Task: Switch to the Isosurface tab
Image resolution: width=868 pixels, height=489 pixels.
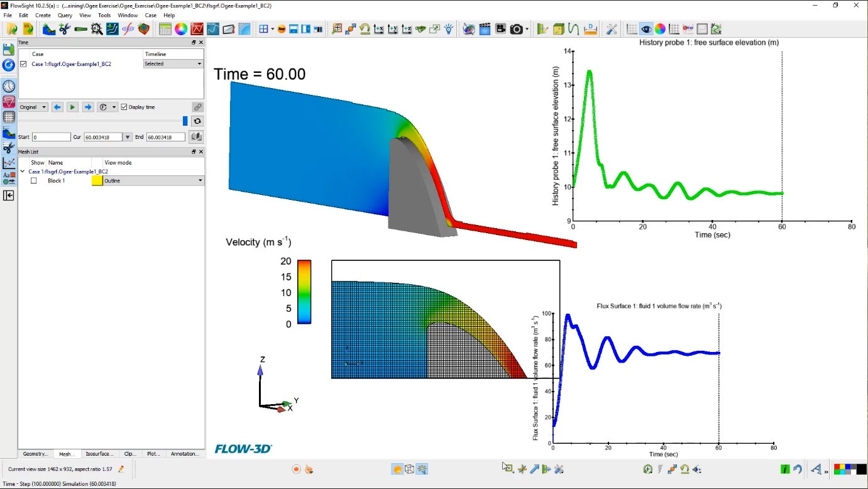Action: tap(99, 454)
